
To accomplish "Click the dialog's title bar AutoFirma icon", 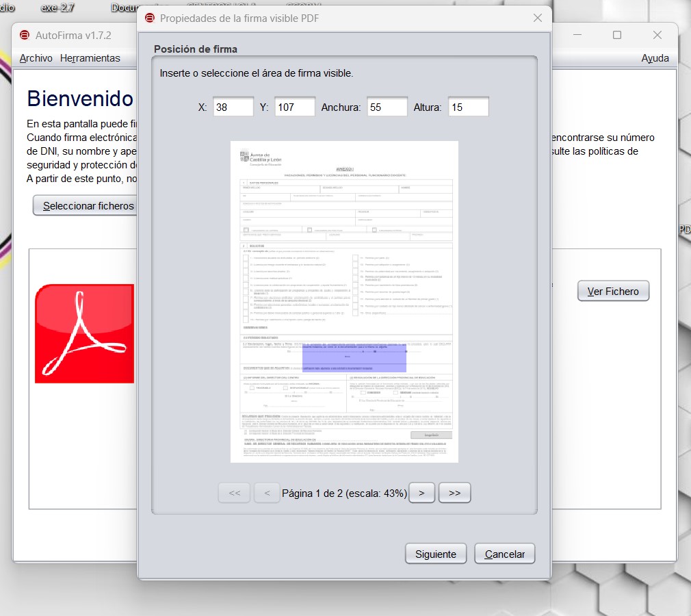I will click(149, 18).
